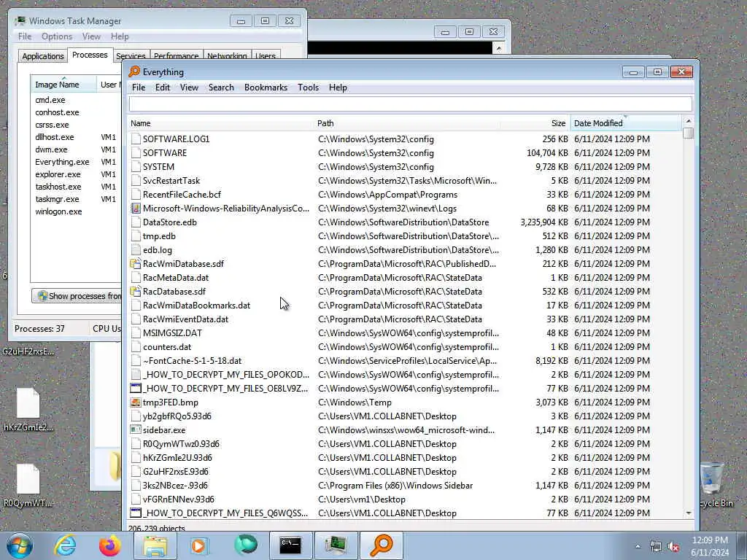This screenshot has width=747, height=560.
Task: Sort results by the Path column
Action: [407, 123]
